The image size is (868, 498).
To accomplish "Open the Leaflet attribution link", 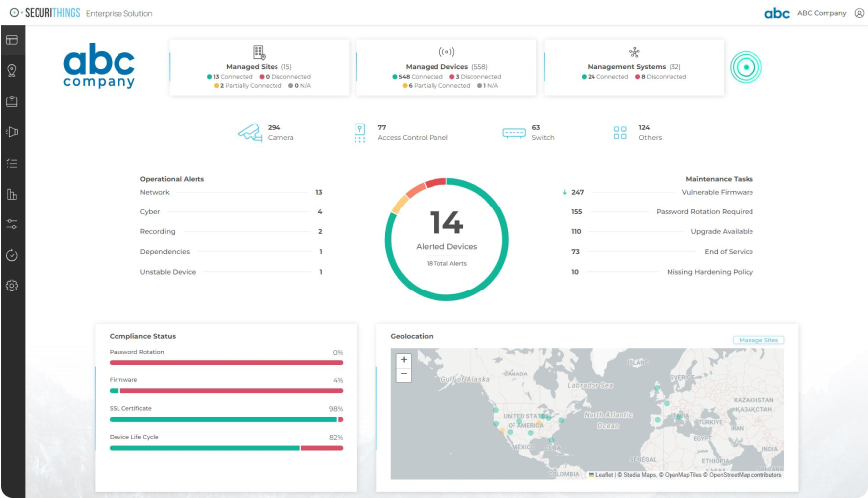I will [x=600, y=475].
